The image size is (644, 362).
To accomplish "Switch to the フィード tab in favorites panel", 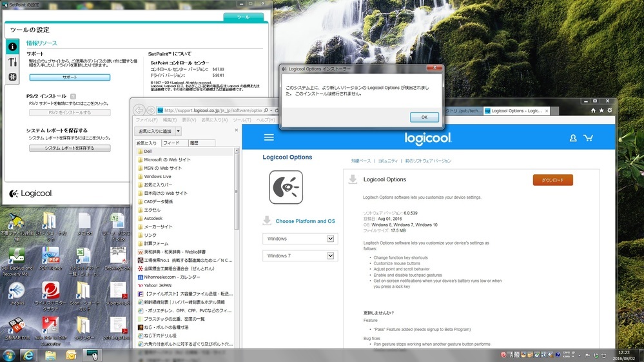I will pos(174,143).
